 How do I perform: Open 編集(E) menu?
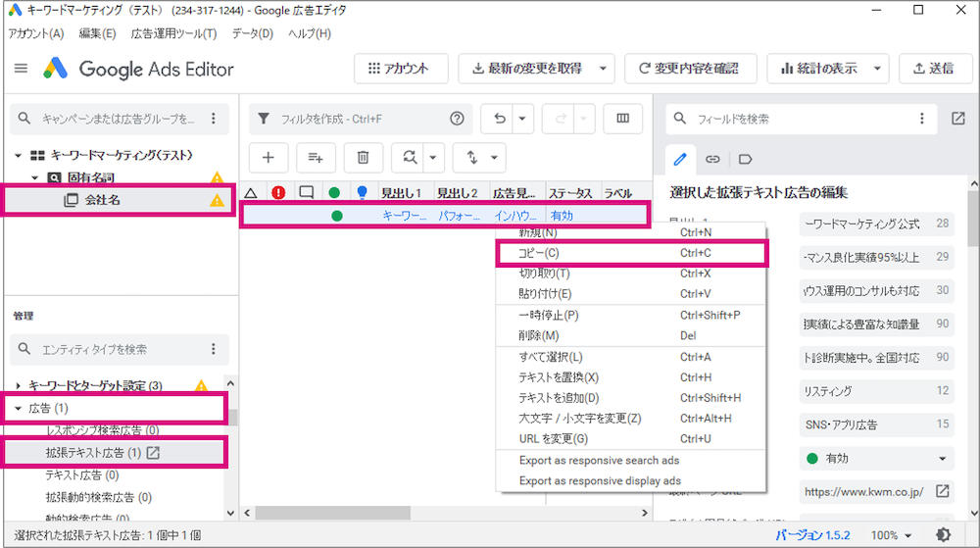(x=97, y=33)
